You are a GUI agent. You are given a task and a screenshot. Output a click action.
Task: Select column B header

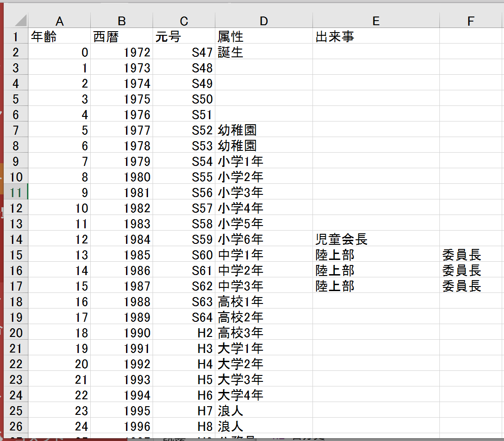coord(121,21)
